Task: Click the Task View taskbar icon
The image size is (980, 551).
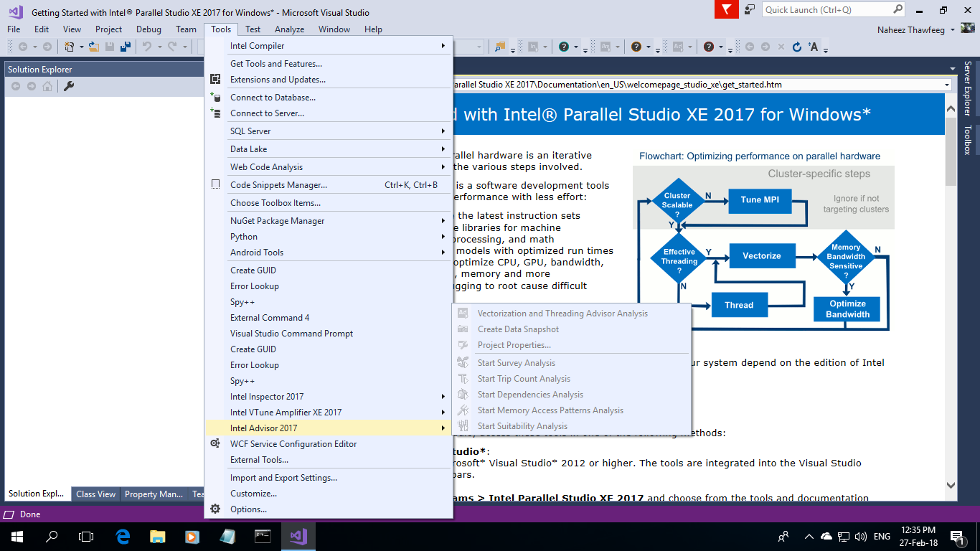Action: click(x=86, y=536)
